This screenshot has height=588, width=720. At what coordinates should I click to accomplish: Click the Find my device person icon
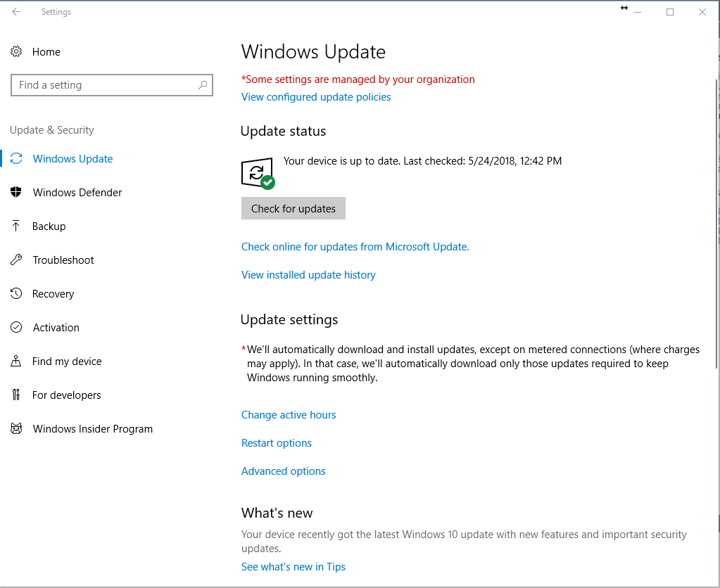(x=16, y=361)
